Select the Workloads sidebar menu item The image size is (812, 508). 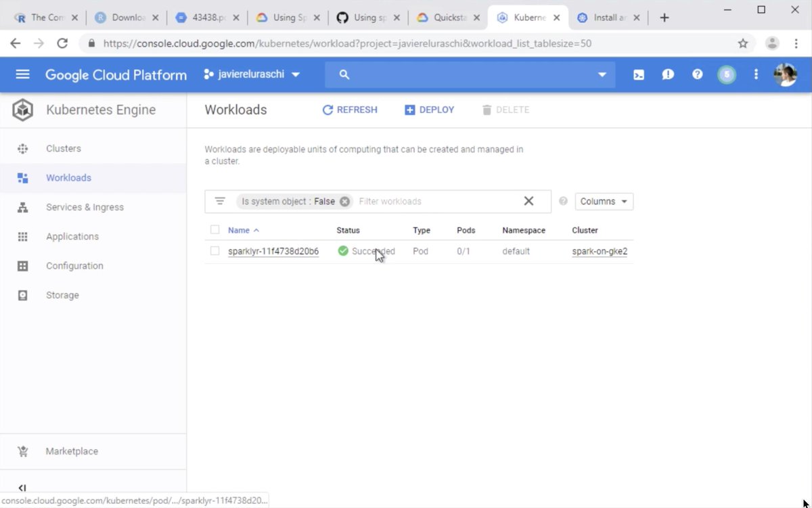[x=68, y=177]
